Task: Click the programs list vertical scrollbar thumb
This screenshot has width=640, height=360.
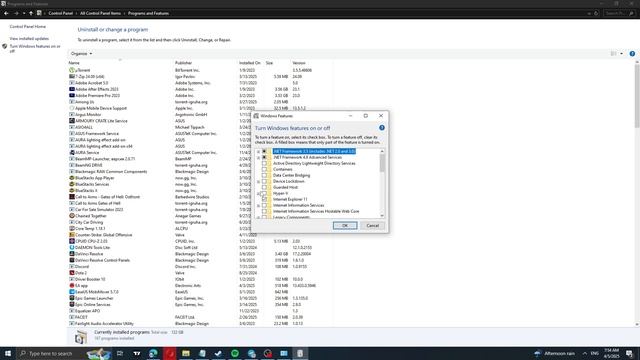Action: coord(637,96)
